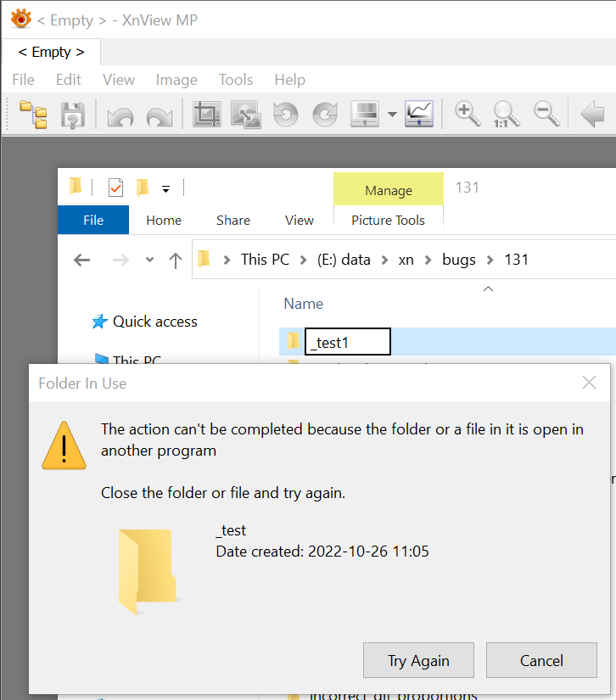Reset zoom to 1:1
Viewport: 616px width, 700px height.
tap(507, 114)
